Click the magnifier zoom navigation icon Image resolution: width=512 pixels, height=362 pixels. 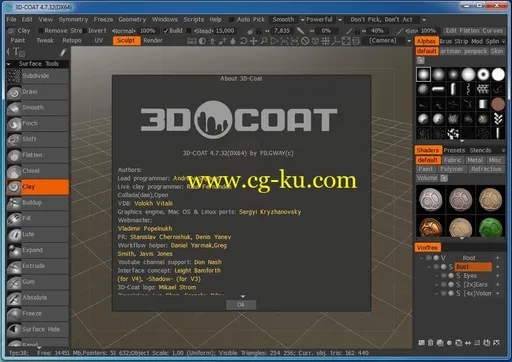tap(264, 41)
